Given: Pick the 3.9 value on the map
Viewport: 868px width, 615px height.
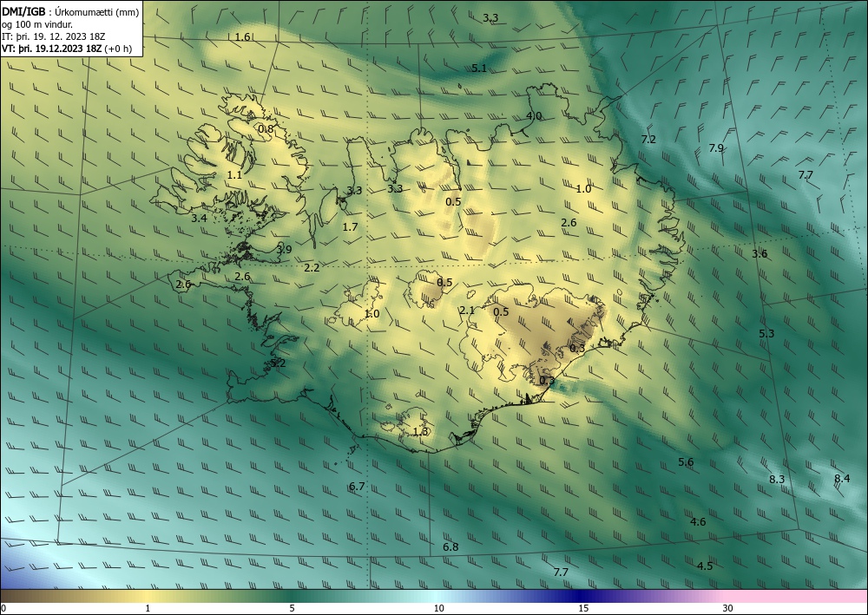Looking at the screenshot, I should (x=284, y=250).
